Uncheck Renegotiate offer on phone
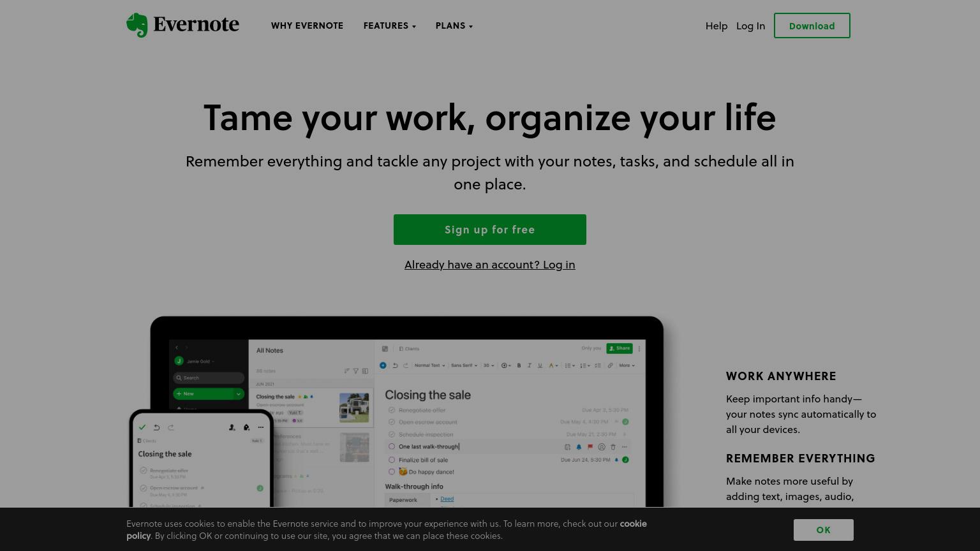Image resolution: width=980 pixels, height=551 pixels. [x=144, y=471]
